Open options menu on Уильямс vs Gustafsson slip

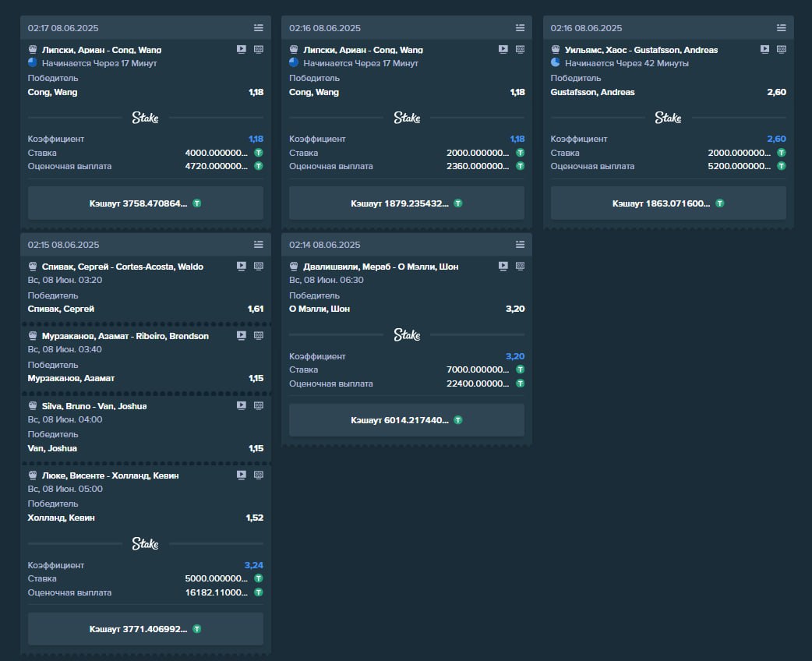782,28
